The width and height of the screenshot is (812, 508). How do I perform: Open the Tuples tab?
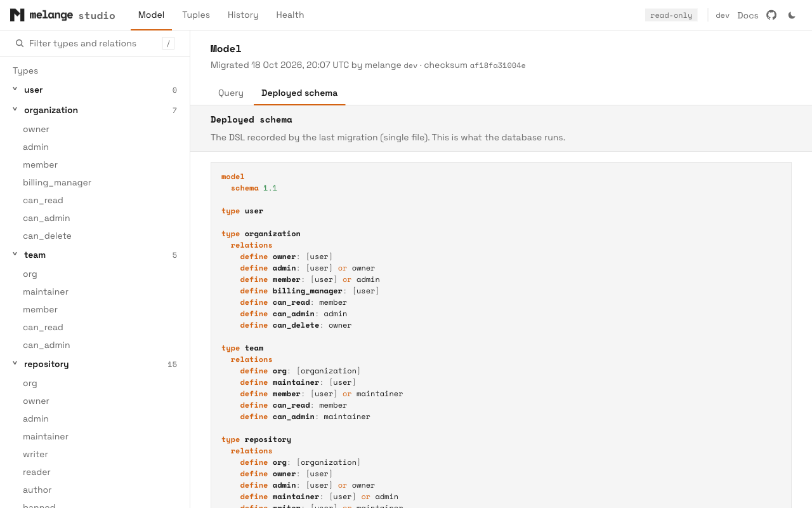point(196,15)
